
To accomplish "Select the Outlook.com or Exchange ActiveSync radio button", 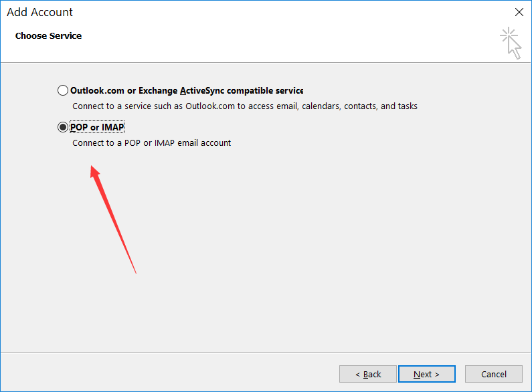I will [x=63, y=90].
